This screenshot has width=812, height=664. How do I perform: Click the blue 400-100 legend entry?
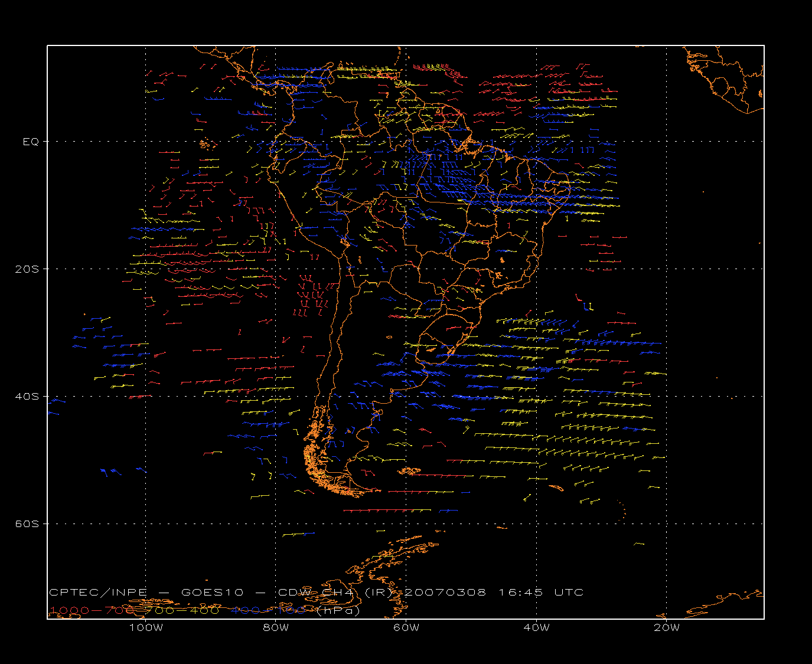tap(268, 610)
